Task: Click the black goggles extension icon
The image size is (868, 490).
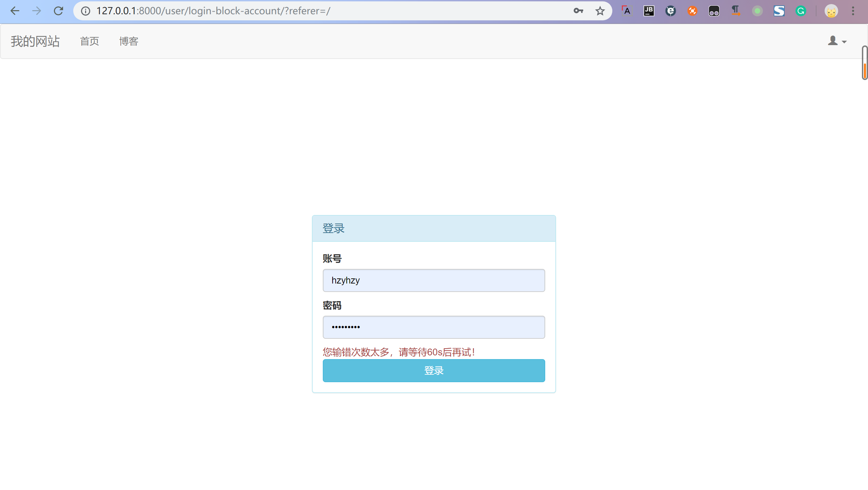Action: (714, 11)
